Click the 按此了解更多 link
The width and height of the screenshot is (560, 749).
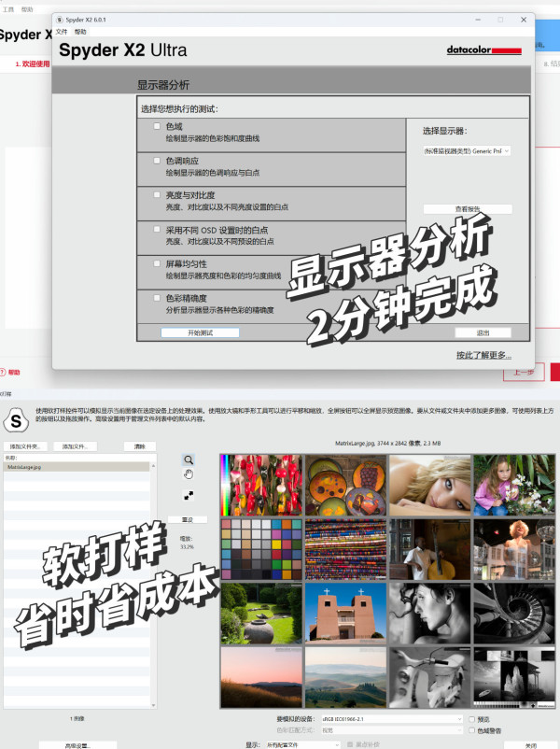tap(483, 355)
